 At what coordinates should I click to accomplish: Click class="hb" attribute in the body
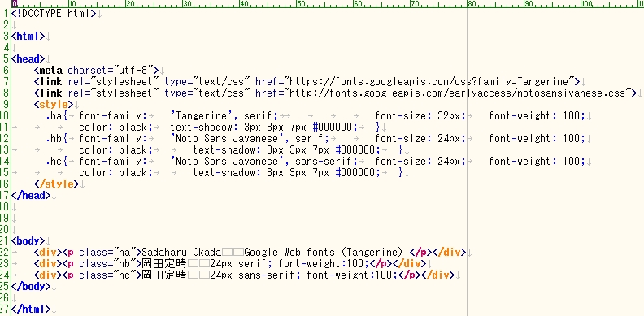107,263
